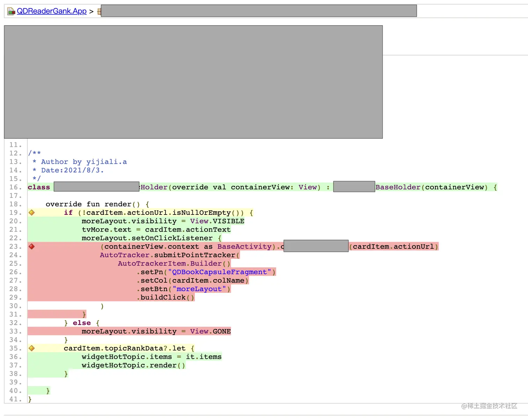The height and width of the screenshot is (420, 528).
Task: Click the gray redacted block above the code
Action: (x=193, y=81)
